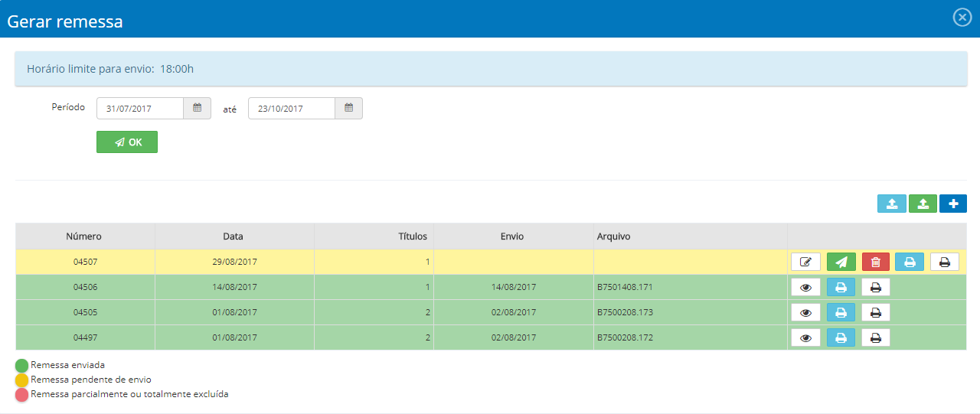View remessa 04506 using the eye icon

pyautogui.click(x=805, y=287)
